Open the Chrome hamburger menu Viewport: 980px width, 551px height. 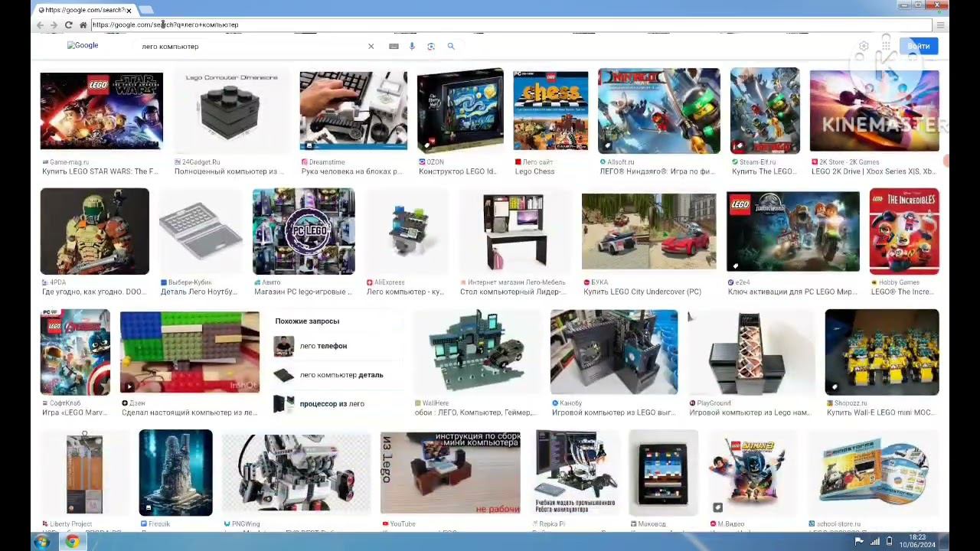(x=940, y=25)
